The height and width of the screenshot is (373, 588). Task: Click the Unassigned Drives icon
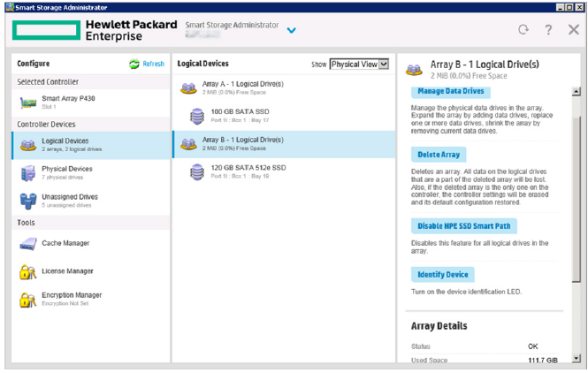(28, 201)
